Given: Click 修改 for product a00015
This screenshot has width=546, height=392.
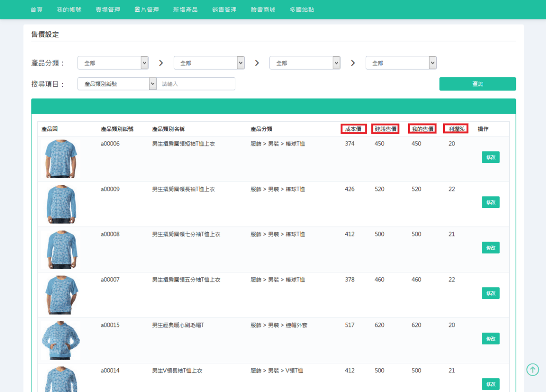Looking at the screenshot, I should 490,338.
